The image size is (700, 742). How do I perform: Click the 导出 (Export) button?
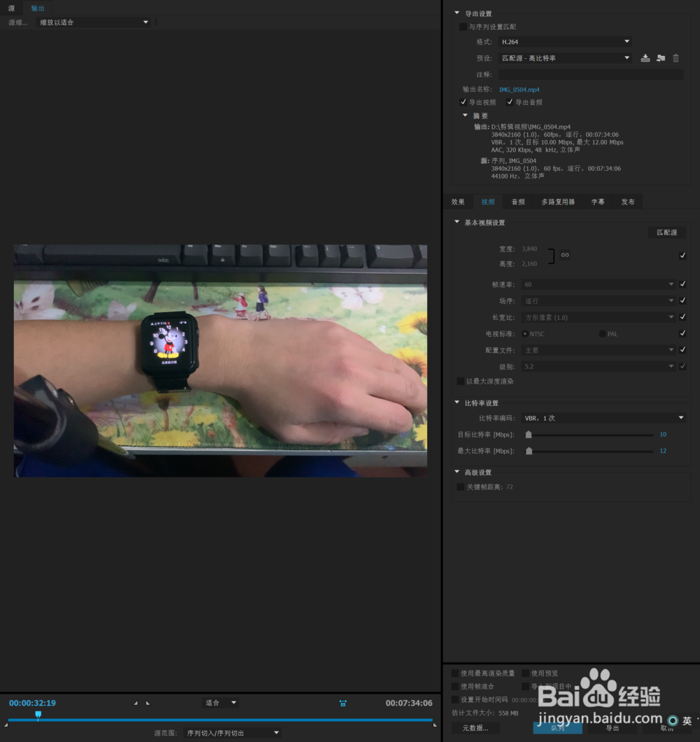tap(611, 728)
